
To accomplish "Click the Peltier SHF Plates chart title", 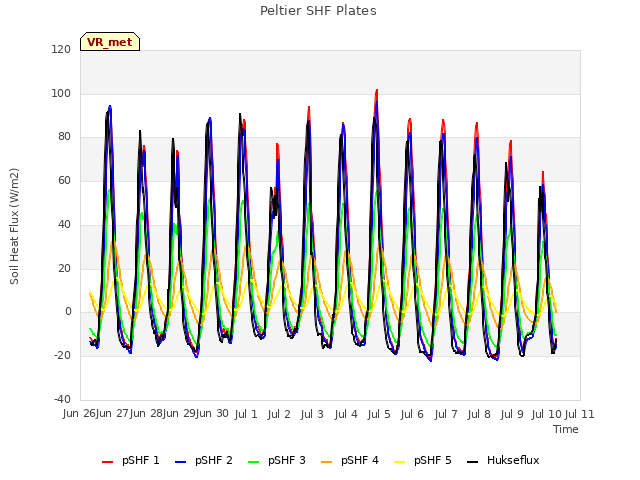I will coord(318,11).
